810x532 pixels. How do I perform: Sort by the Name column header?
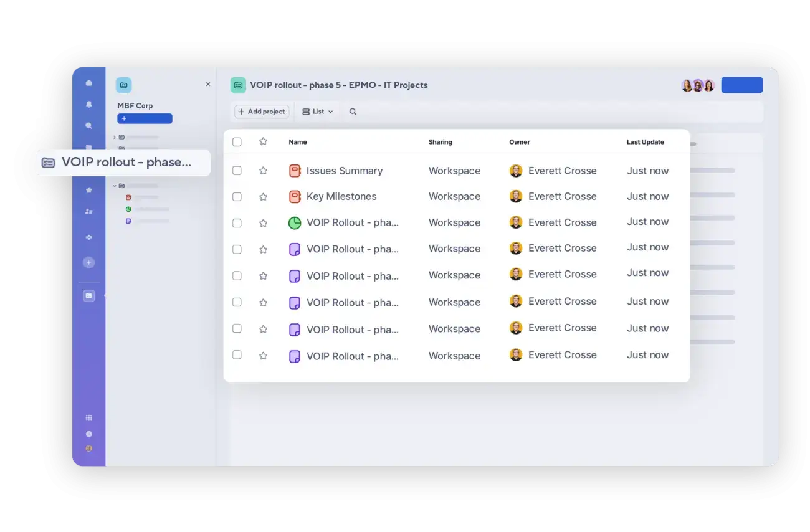click(x=298, y=142)
